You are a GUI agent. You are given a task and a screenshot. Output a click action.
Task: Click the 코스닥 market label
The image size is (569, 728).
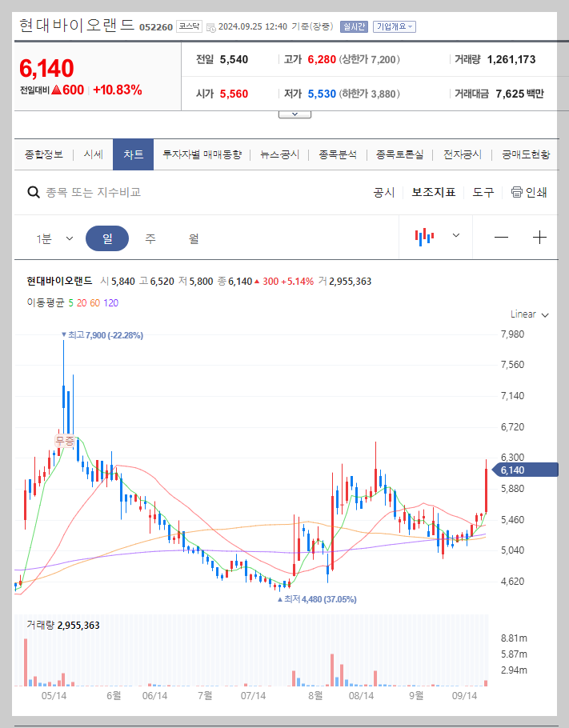tap(188, 26)
